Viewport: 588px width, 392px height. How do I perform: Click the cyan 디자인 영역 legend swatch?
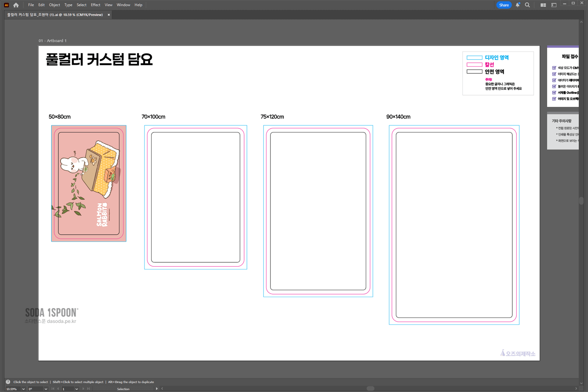(x=474, y=58)
